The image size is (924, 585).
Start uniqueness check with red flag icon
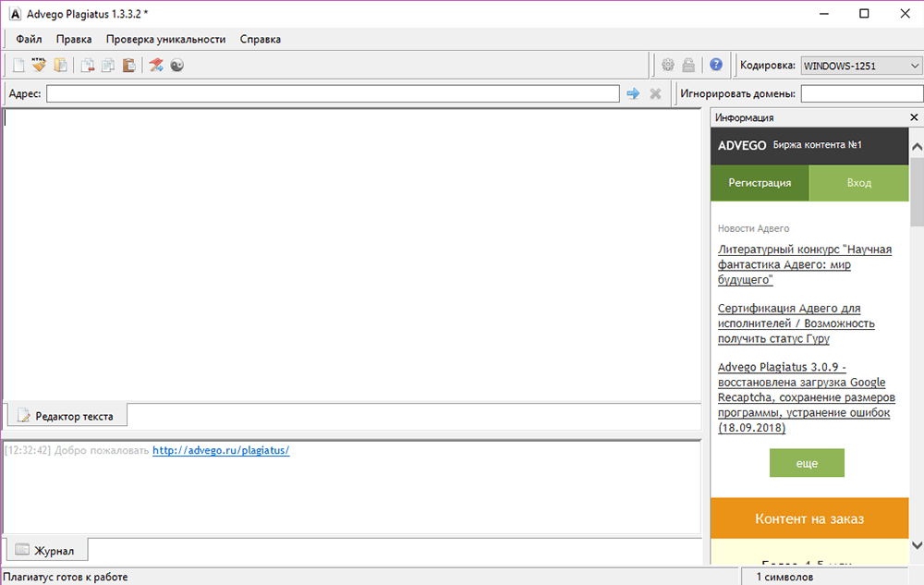coord(156,65)
